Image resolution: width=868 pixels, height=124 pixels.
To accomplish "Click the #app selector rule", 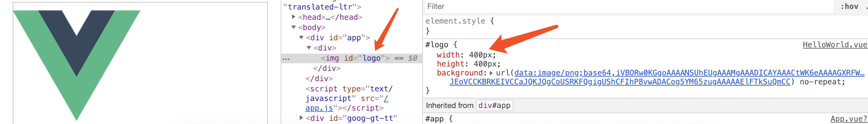I will (x=434, y=119).
